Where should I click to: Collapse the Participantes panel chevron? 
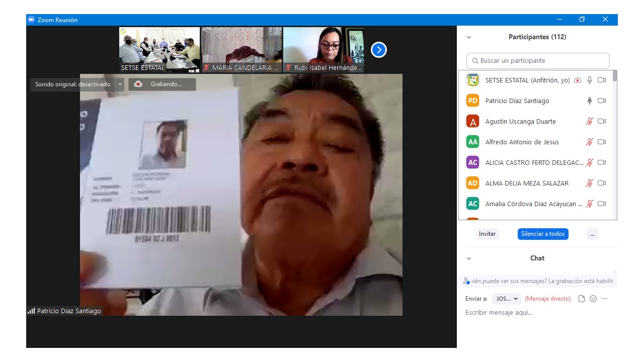pyautogui.click(x=469, y=37)
